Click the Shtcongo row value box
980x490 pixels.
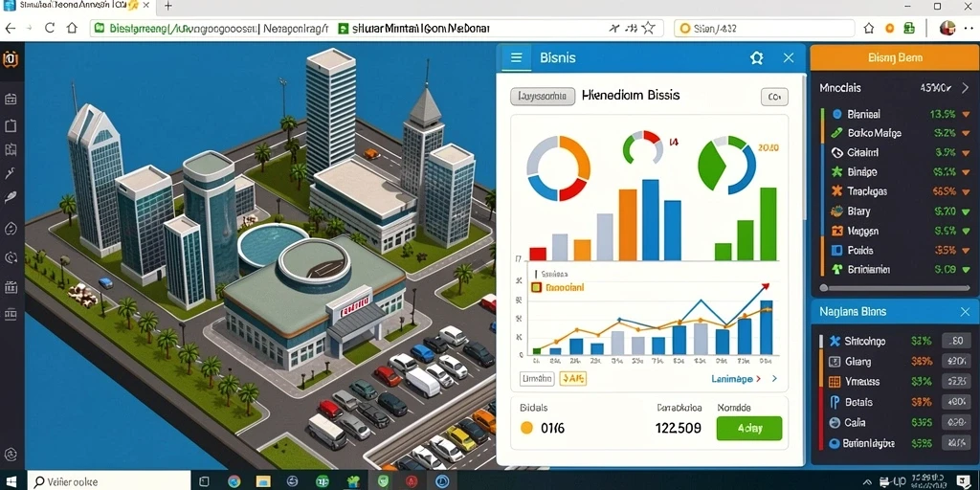[x=956, y=341]
